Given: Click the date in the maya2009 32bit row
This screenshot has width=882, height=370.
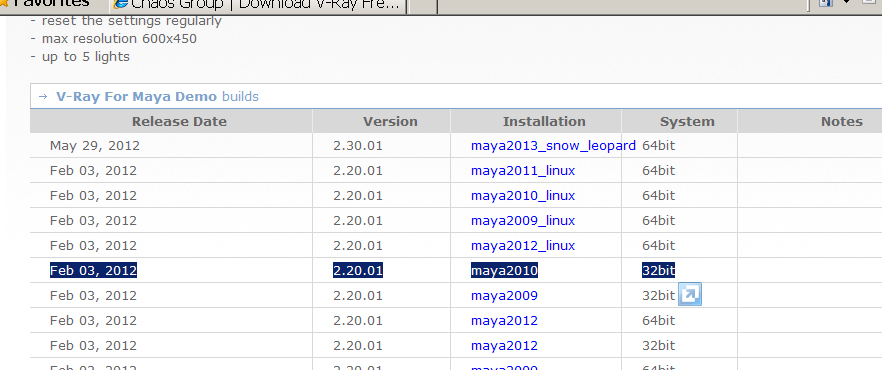Looking at the screenshot, I should (x=93, y=295).
